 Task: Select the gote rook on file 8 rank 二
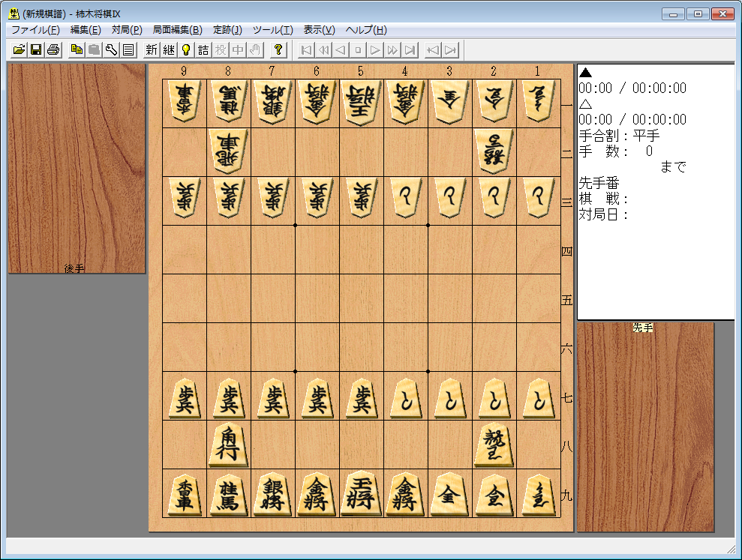[228, 151]
